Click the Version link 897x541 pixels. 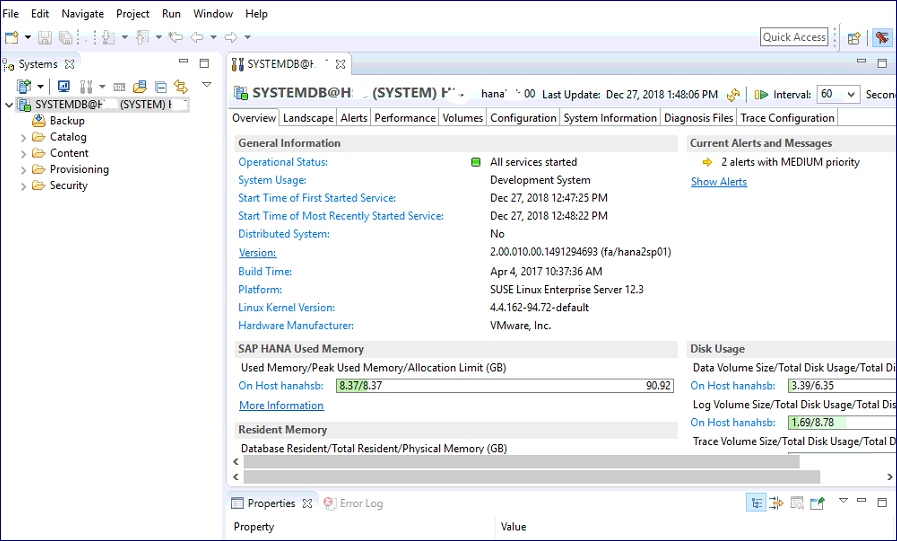coord(257,253)
